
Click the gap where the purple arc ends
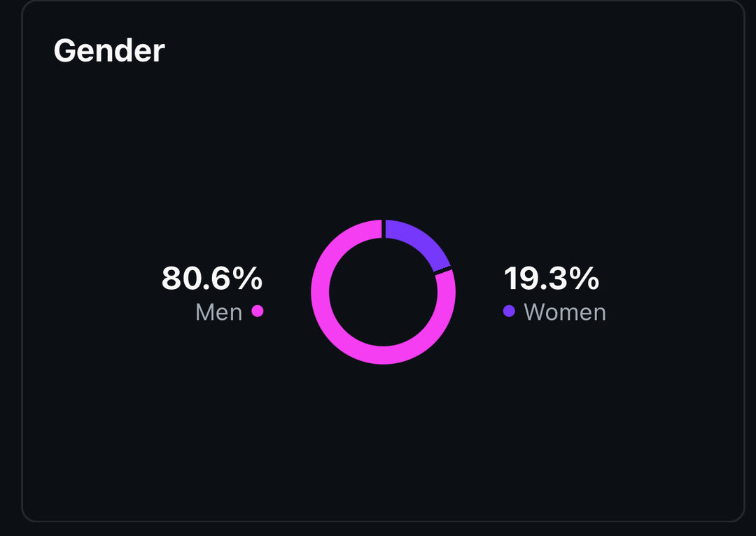(444, 271)
